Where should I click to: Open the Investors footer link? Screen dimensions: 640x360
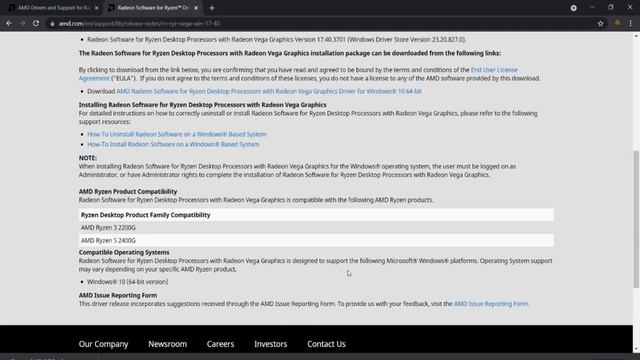[x=271, y=344]
